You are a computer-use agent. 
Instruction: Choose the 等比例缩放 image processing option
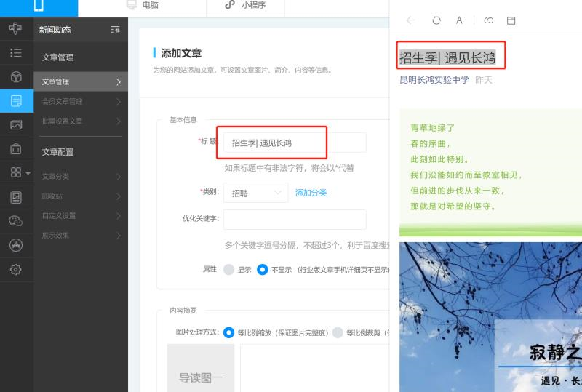pyautogui.click(x=229, y=332)
